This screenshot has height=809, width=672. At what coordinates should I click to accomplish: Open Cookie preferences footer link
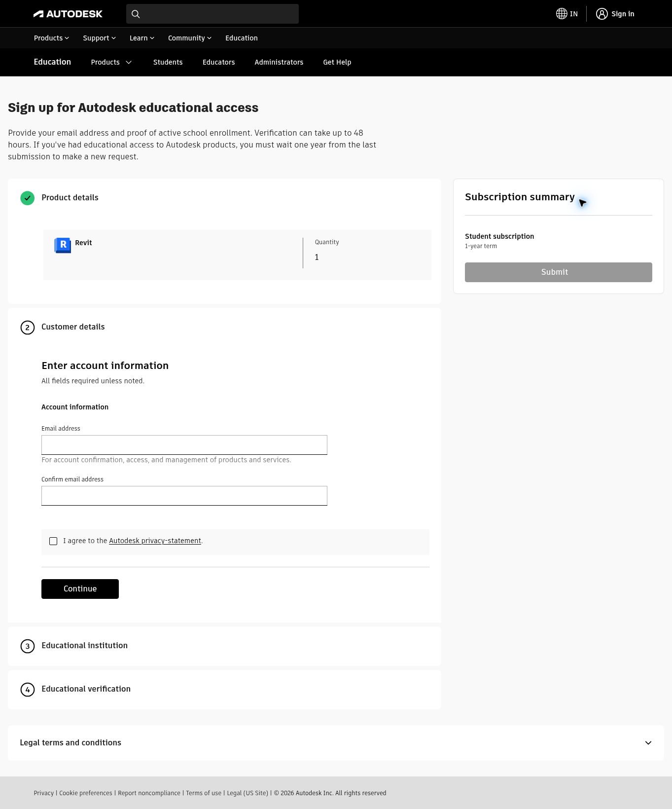coord(86,793)
